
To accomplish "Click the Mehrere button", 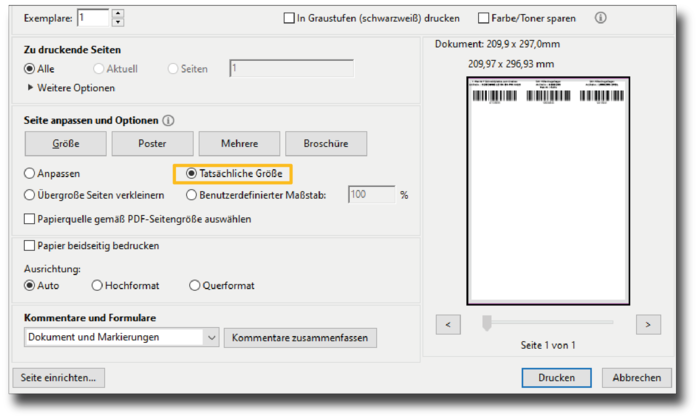I will [239, 143].
